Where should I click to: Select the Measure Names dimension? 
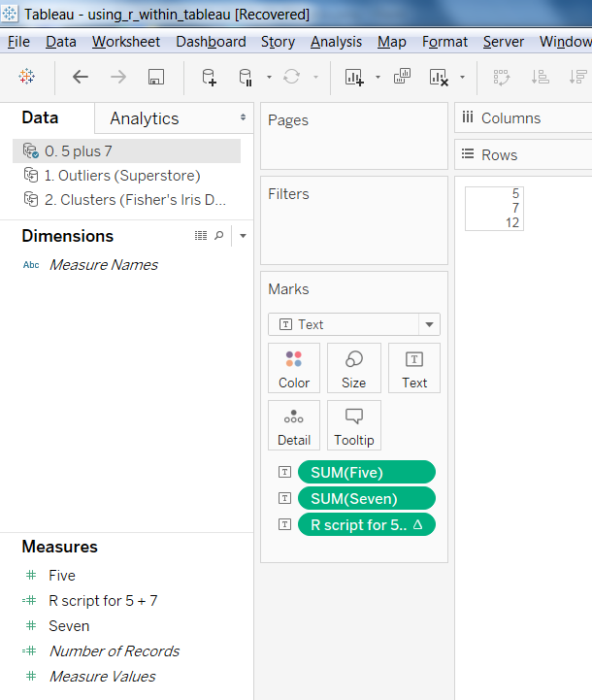click(104, 265)
